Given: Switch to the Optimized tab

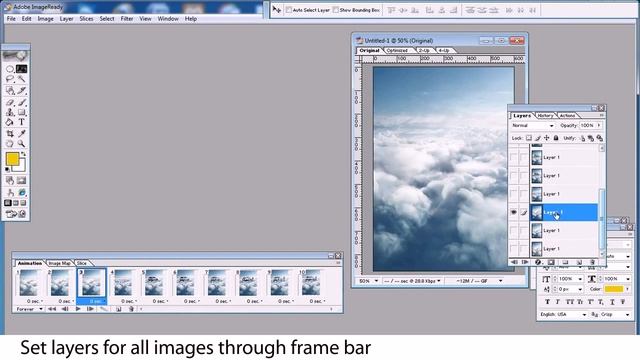Looking at the screenshot, I should click(397, 50).
